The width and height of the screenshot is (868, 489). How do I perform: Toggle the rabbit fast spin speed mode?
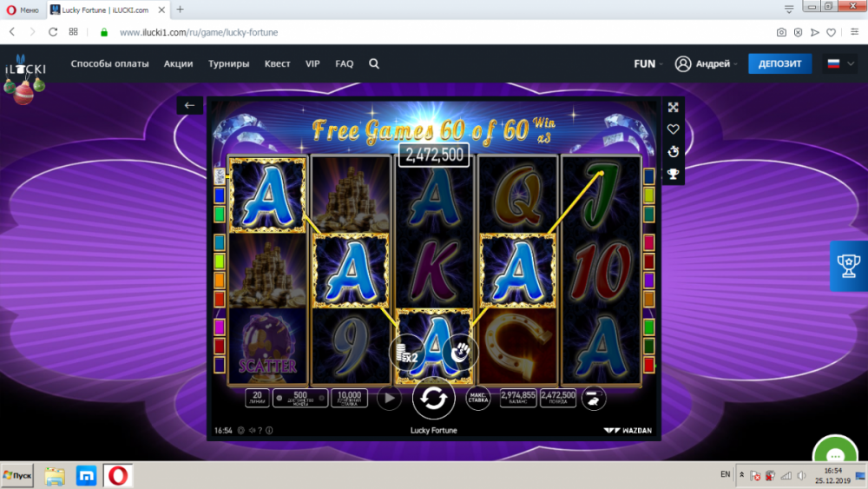[x=593, y=398]
